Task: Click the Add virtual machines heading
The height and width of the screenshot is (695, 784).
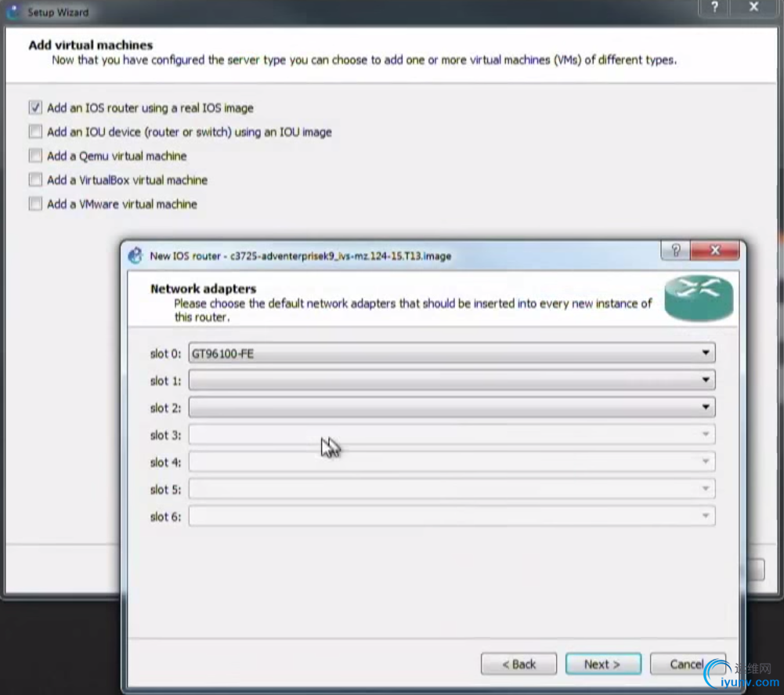Action: (91, 45)
